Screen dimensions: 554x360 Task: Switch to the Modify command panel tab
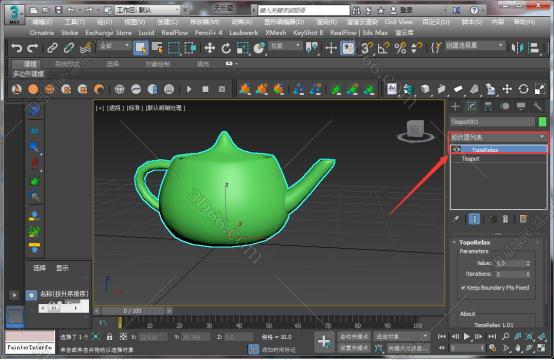(472, 106)
